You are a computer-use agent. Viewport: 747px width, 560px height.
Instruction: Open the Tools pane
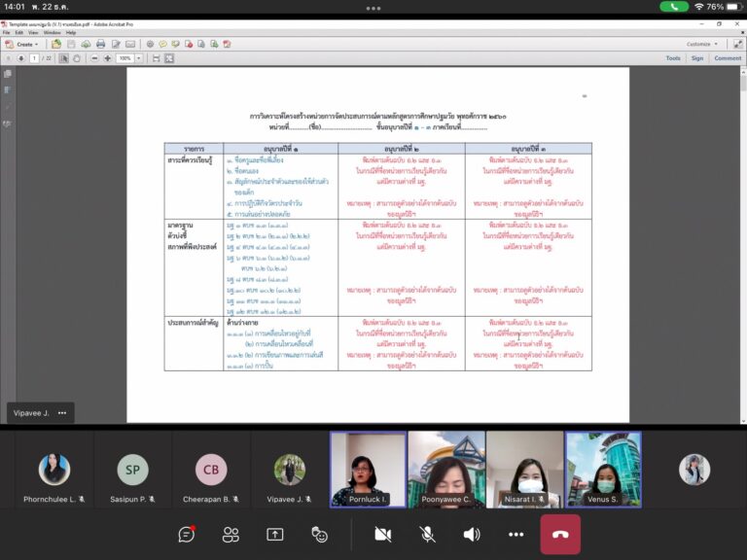673,58
